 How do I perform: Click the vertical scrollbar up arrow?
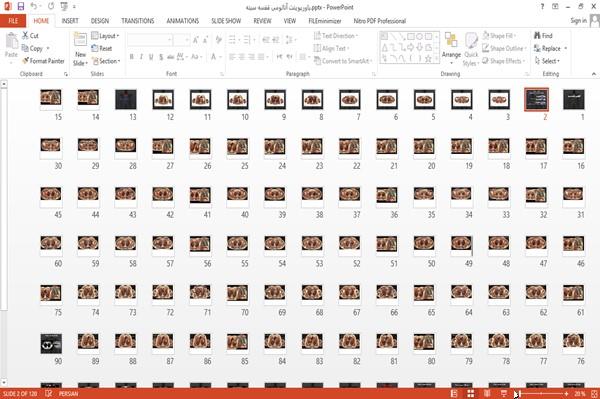(x=4, y=83)
